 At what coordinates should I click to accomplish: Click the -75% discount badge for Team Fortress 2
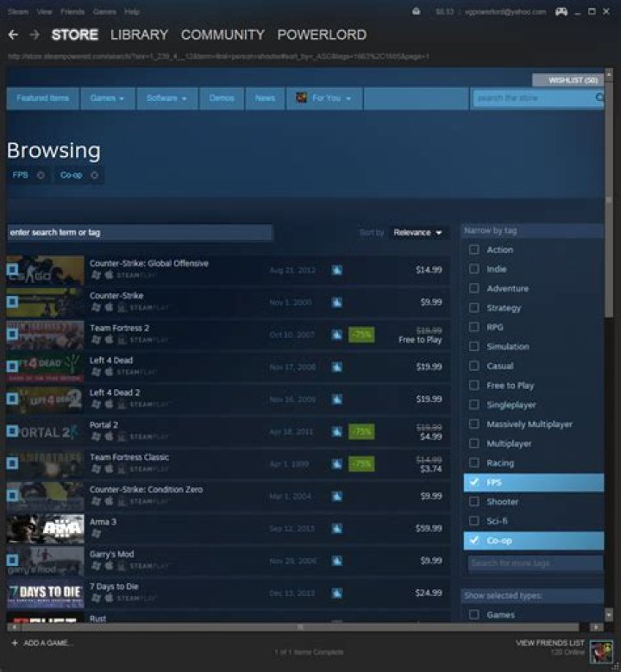[361, 335]
